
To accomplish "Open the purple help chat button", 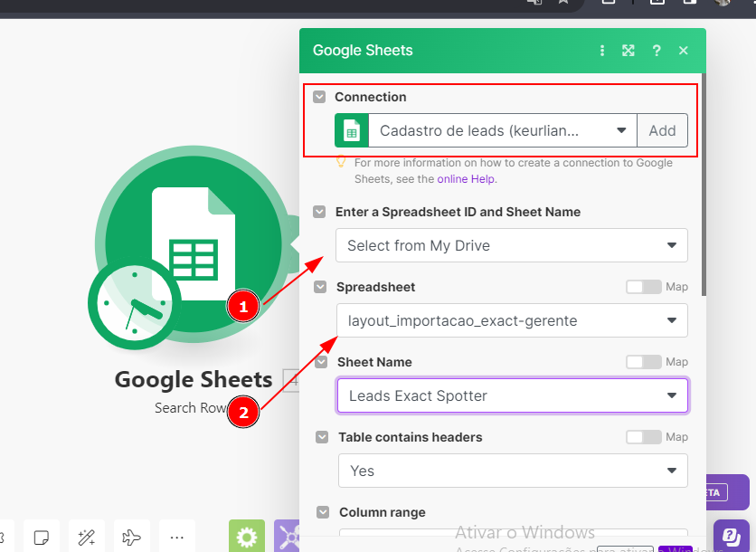I will tap(732, 536).
